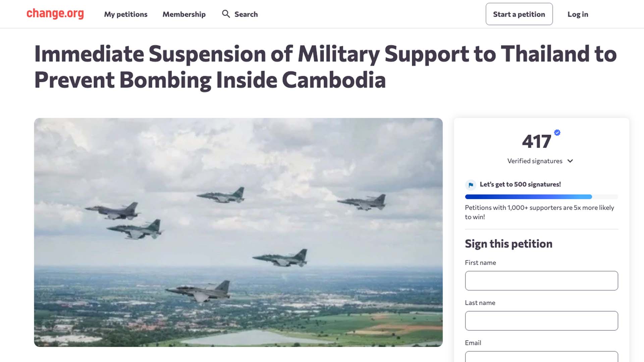Click the petition title heading
This screenshot has height=362, width=644.
[x=325, y=67]
